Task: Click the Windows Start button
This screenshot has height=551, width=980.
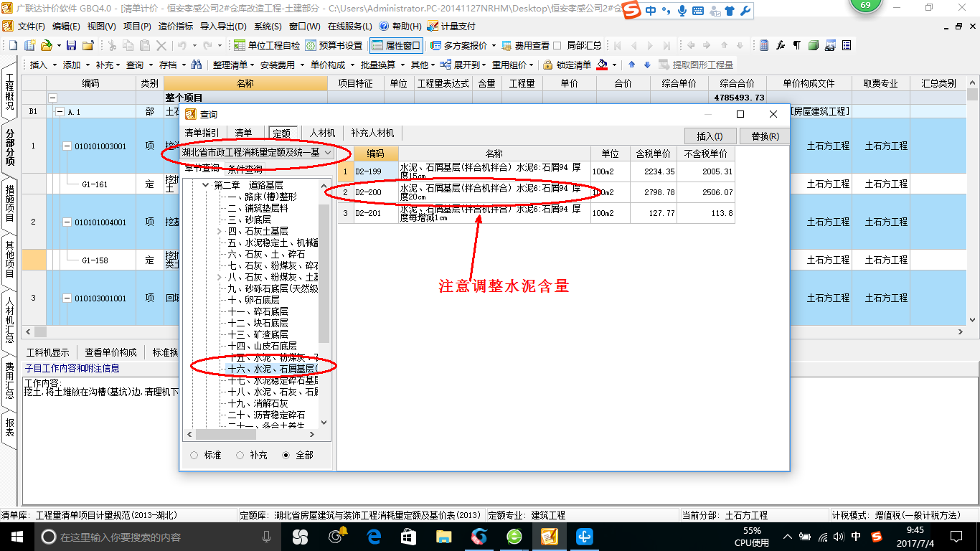Action: 17,537
